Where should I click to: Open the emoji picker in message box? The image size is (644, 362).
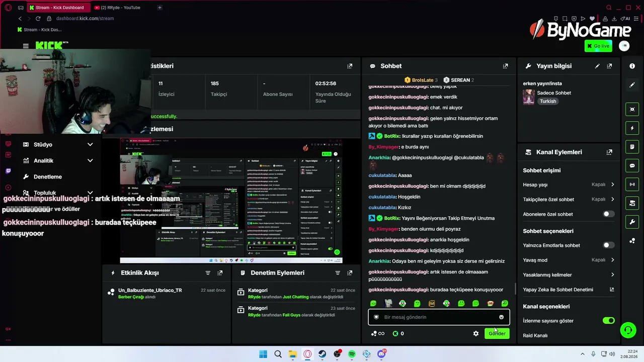(501, 317)
